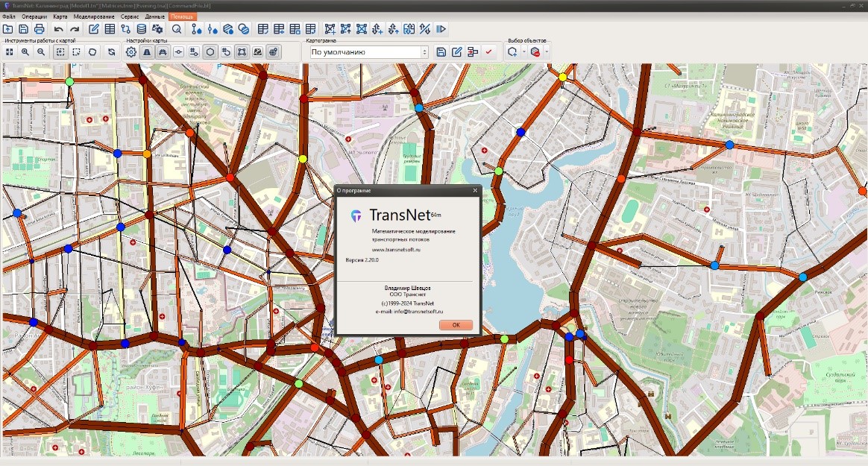Screen dimensions: 868x466
Task: Click the hash with return arrow icon
Action: click(x=226, y=51)
